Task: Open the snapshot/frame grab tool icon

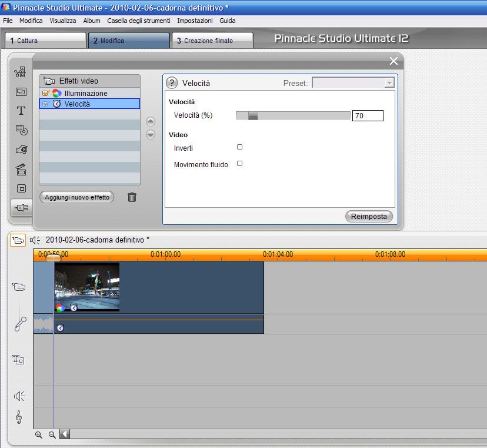Action: pyautogui.click(x=21, y=92)
